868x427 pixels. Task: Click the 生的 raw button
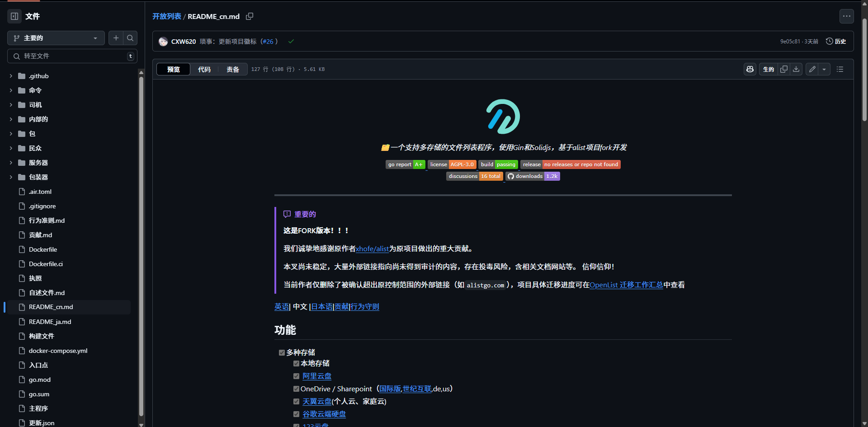(x=769, y=69)
